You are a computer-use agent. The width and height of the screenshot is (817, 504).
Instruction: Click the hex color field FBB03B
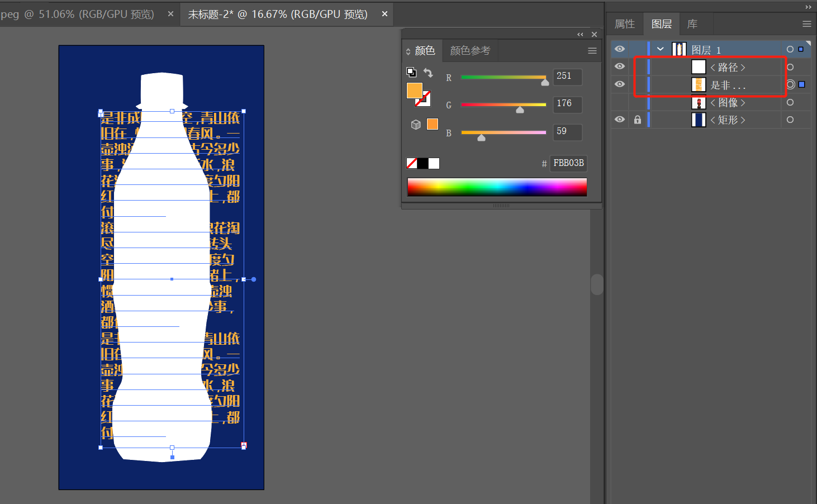click(568, 163)
